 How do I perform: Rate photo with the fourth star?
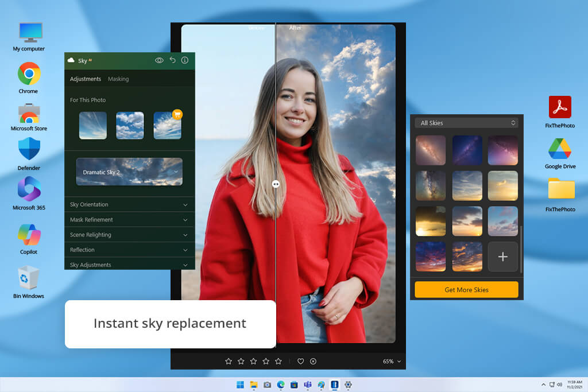266,361
